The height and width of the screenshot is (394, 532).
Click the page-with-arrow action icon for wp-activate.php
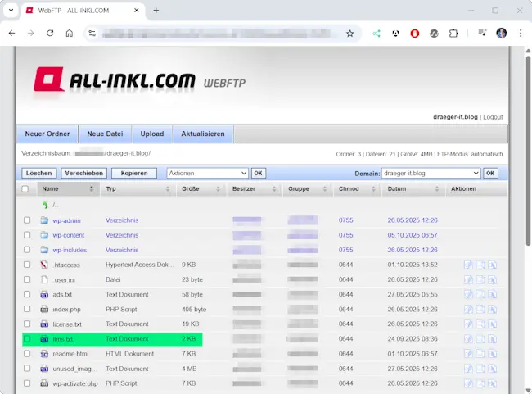492,383
